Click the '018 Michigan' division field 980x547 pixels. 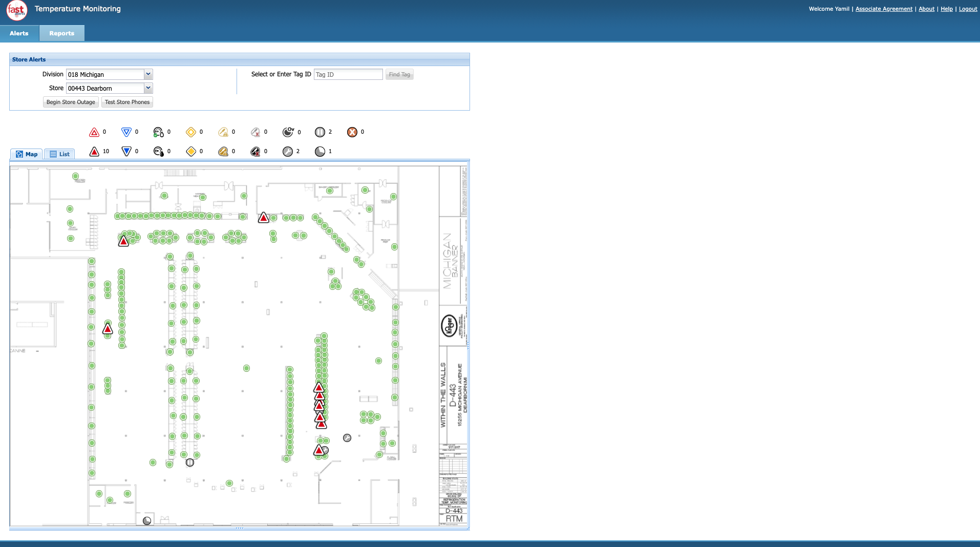[x=105, y=74]
